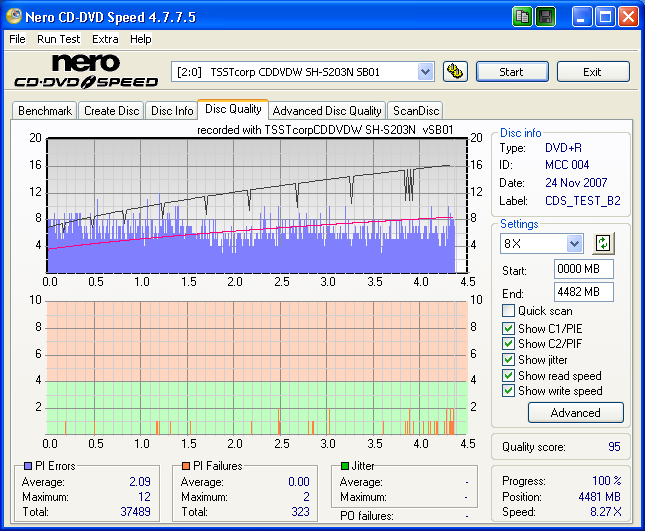Screen dimensions: 645x531
Task: Click the speed value 8.27X
Action: pyautogui.click(x=606, y=512)
